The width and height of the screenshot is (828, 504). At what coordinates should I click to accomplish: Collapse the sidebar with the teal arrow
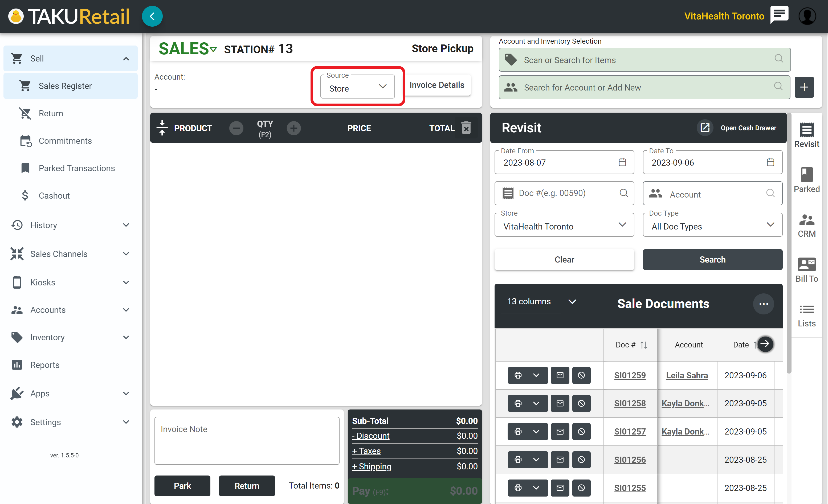(152, 16)
